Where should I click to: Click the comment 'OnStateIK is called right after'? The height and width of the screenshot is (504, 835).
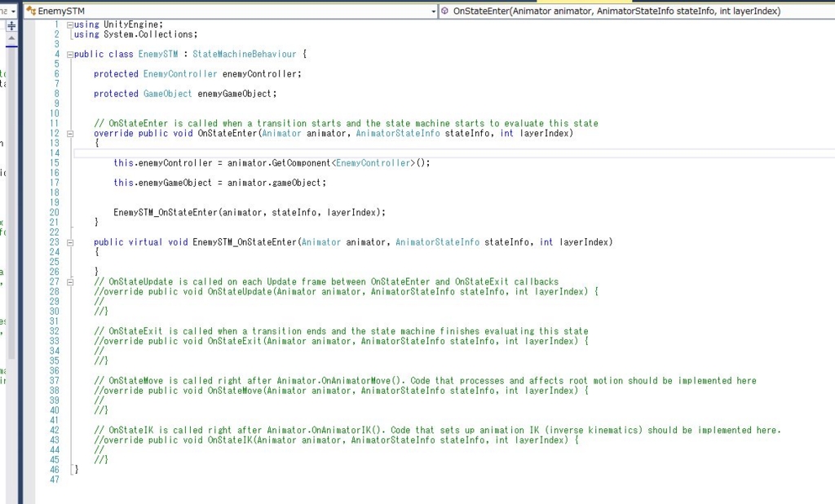185,431
